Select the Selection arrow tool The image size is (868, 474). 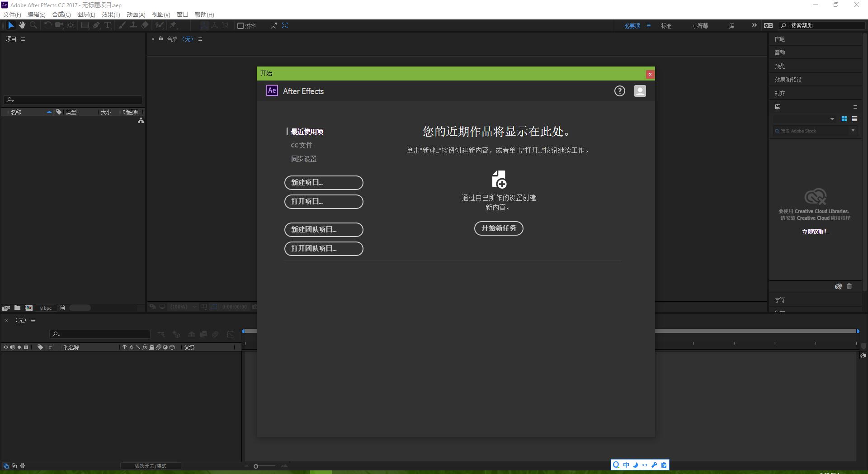coord(11,25)
